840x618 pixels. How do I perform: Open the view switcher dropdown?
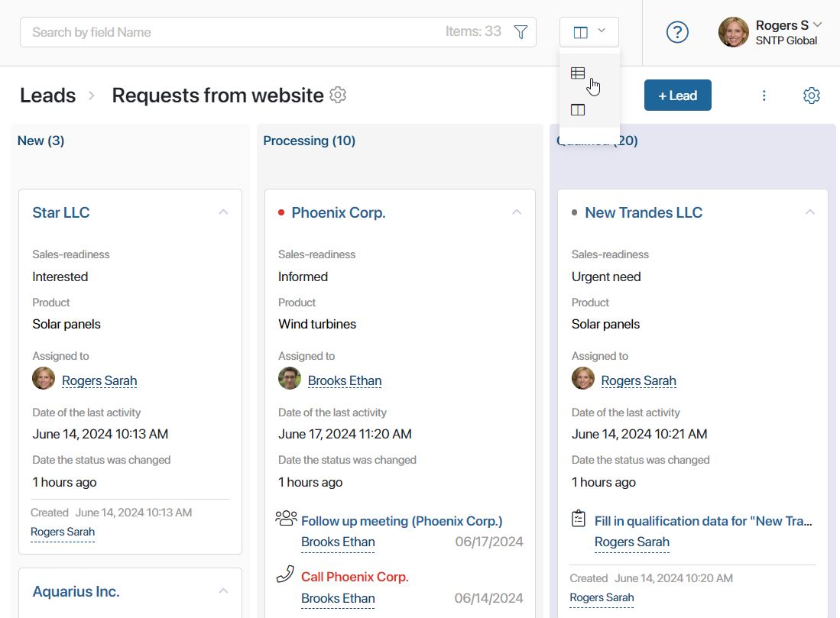coord(589,32)
